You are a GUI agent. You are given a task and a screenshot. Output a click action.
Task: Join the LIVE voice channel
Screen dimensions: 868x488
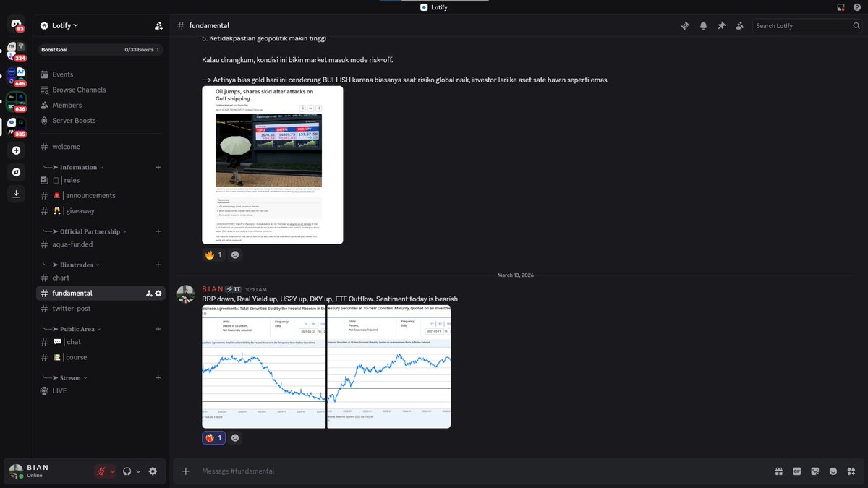(100, 390)
